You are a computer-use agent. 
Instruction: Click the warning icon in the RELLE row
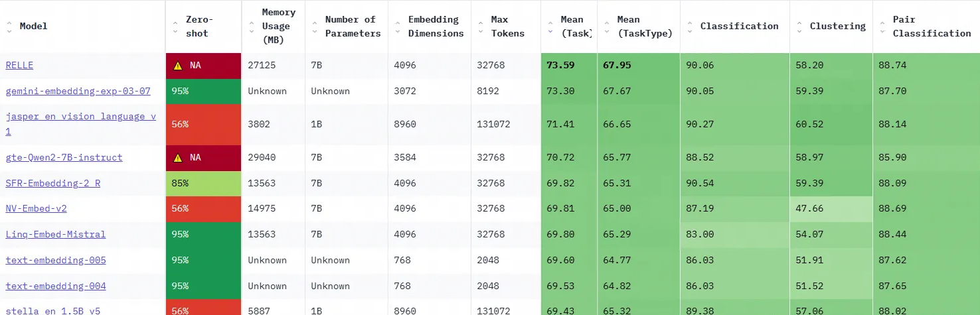pos(178,66)
